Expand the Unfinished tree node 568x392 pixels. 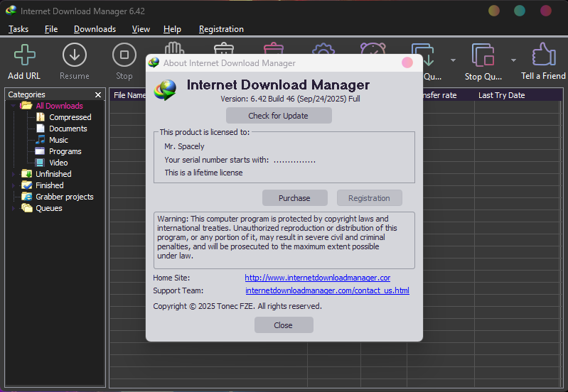(14, 174)
